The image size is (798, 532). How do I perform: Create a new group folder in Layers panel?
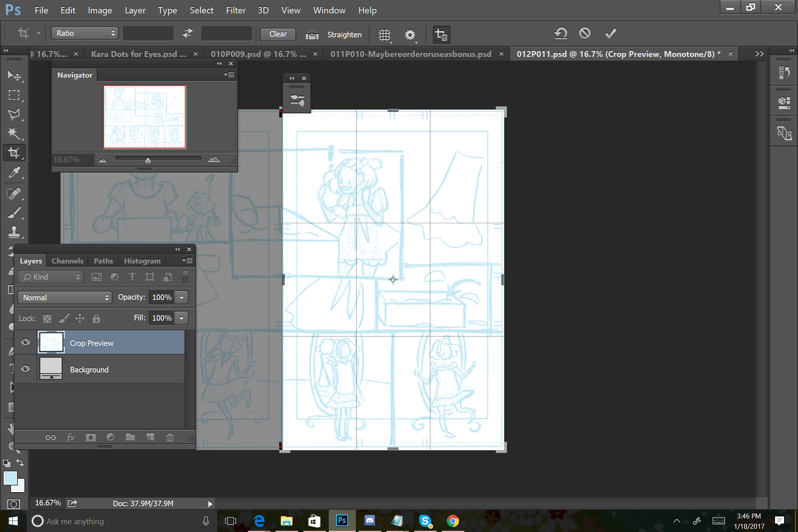[130, 437]
